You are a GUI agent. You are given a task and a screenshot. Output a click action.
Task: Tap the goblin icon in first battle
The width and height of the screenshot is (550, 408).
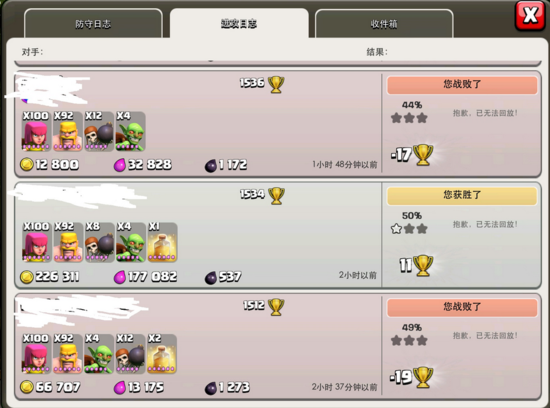(x=130, y=132)
